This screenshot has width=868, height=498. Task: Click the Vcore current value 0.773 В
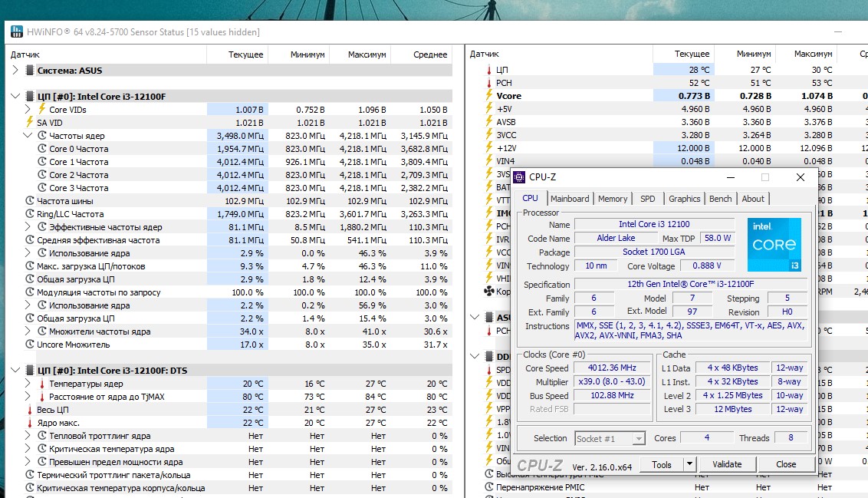[684, 95]
